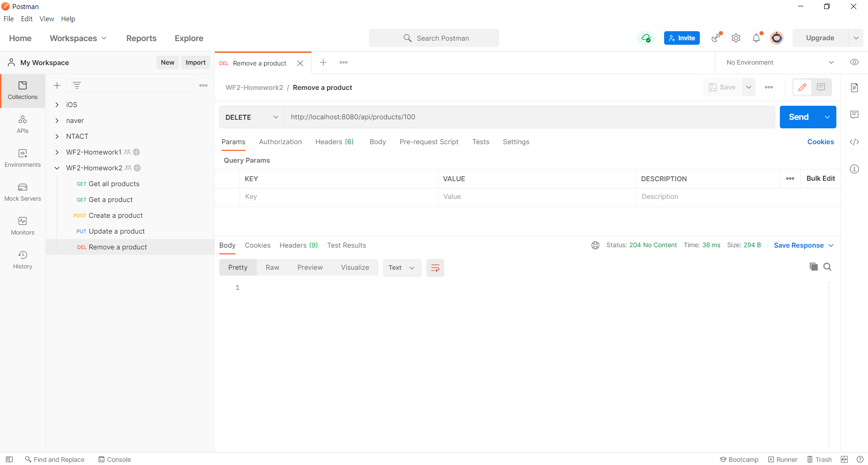The width and height of the screenshot is (868, 465).
Task: Expand the naver collection
Action: 57,121
